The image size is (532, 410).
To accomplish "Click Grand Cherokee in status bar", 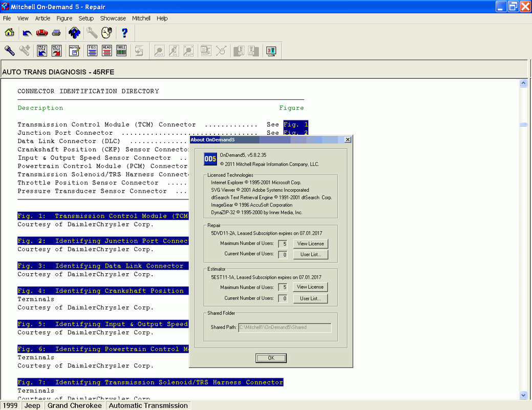I will click(75, 405).
